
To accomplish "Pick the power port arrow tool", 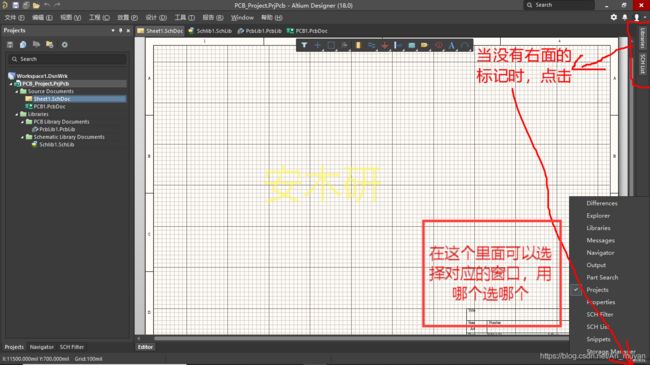I will pyautogui.click(x=385, y=45).
